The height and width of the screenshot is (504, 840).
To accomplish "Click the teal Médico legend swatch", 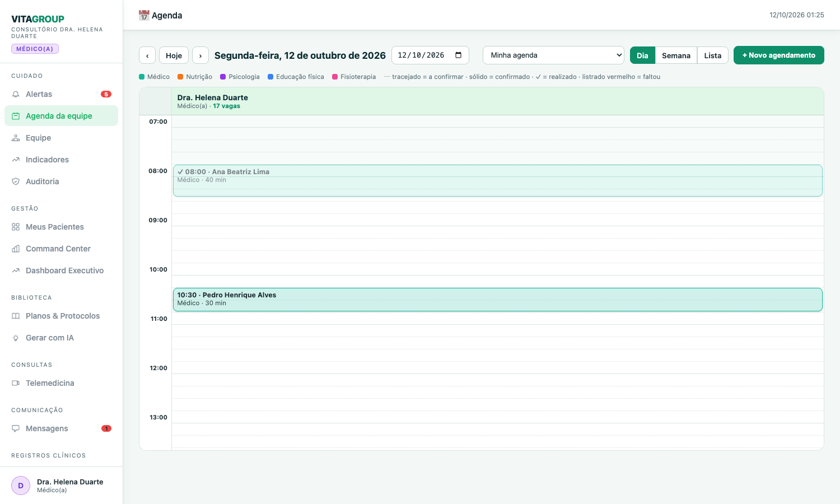I will 142,77.
